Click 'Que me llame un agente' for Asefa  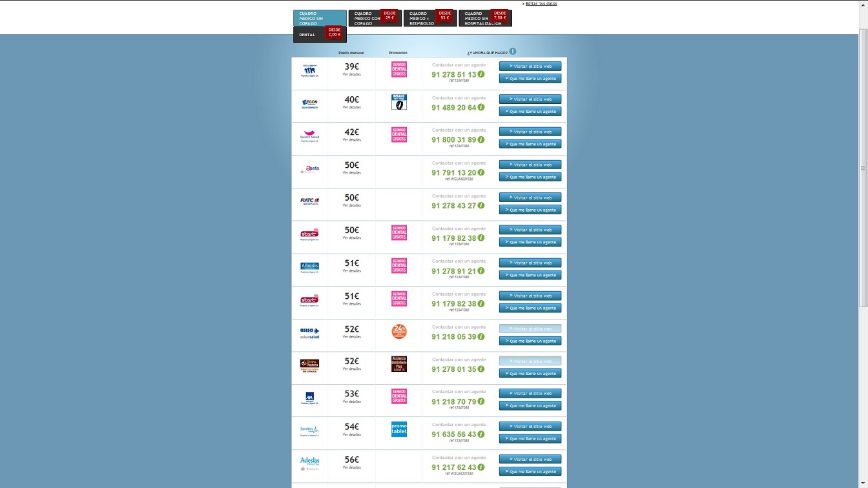pos(530,177)
